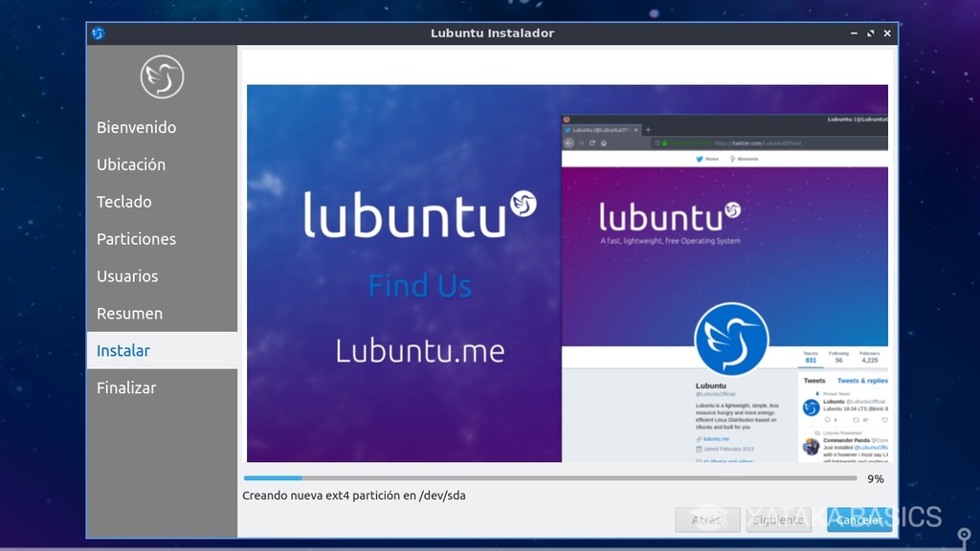This screenshot has height=551, width=980.
Task: Click the large lubuntu logo on slide
Action: click(419, 214)
